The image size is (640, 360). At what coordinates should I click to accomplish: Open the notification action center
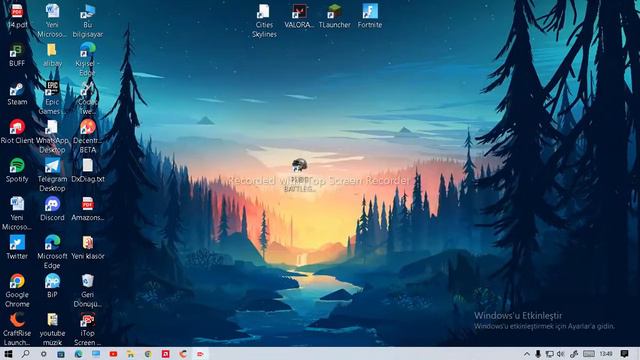[x=624, y=354]
